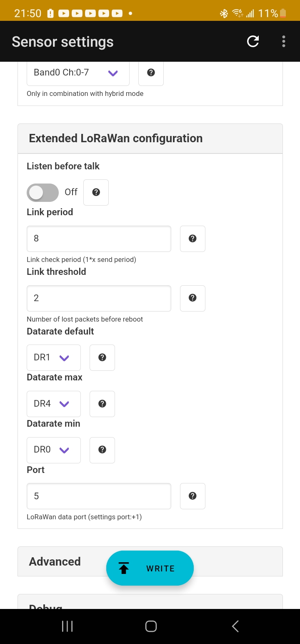The height and width of the screenshot is (644, 300).
Task: Open Link period help icon
Action: [192, 239]
